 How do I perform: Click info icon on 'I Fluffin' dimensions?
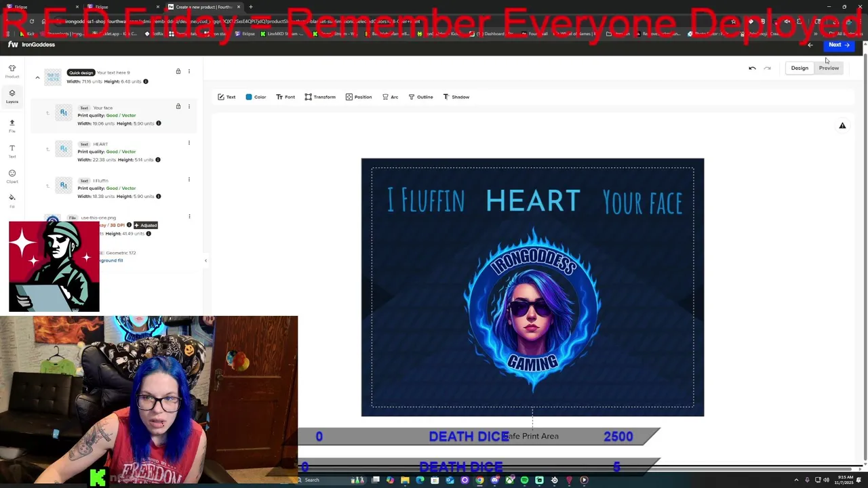point(159,197)
